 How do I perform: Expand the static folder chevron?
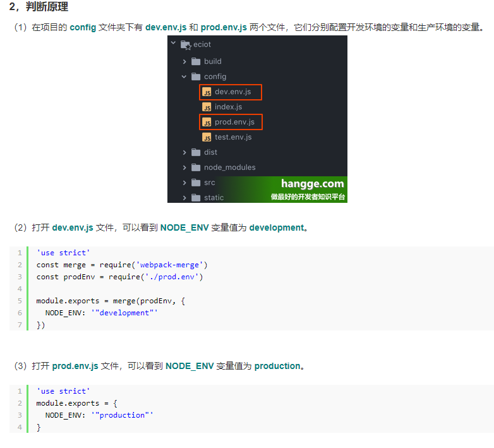184,198
